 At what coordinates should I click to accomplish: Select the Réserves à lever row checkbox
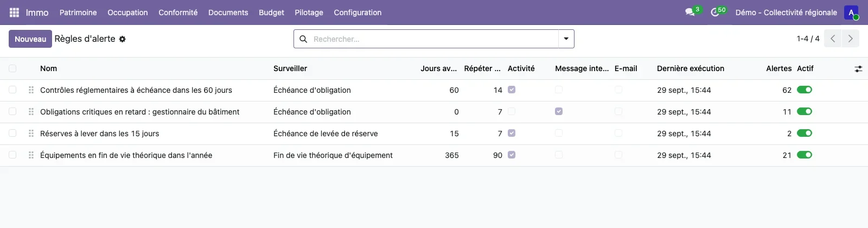12,133
